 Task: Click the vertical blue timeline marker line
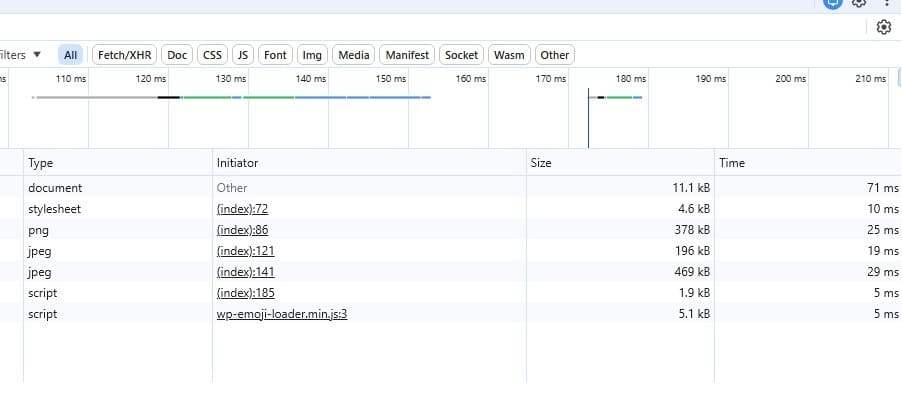click(x=588, y=118)
